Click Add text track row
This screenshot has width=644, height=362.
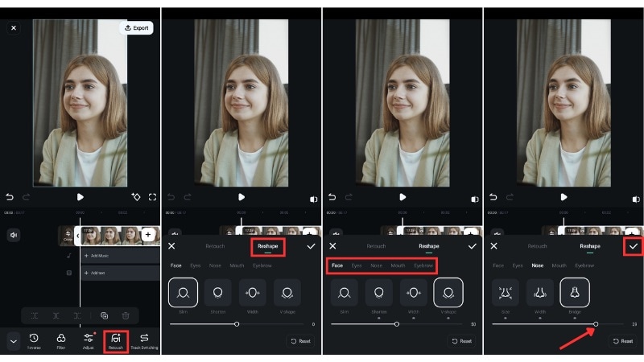120,273
